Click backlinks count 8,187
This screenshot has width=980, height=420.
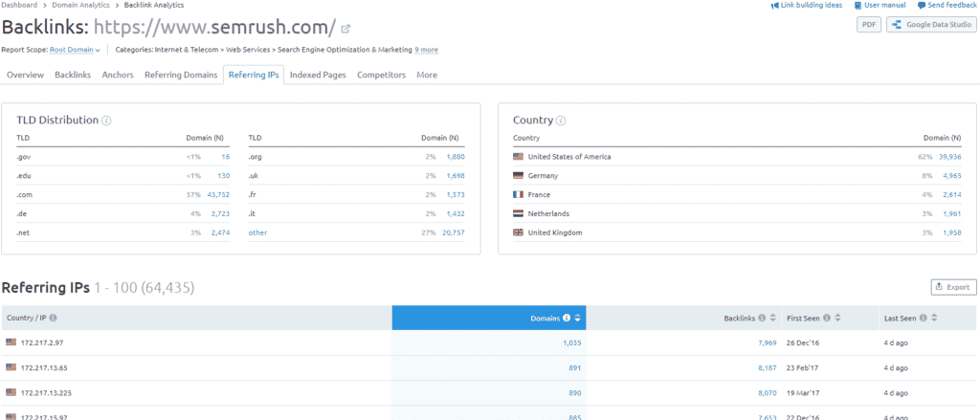[x=767, y=368]
